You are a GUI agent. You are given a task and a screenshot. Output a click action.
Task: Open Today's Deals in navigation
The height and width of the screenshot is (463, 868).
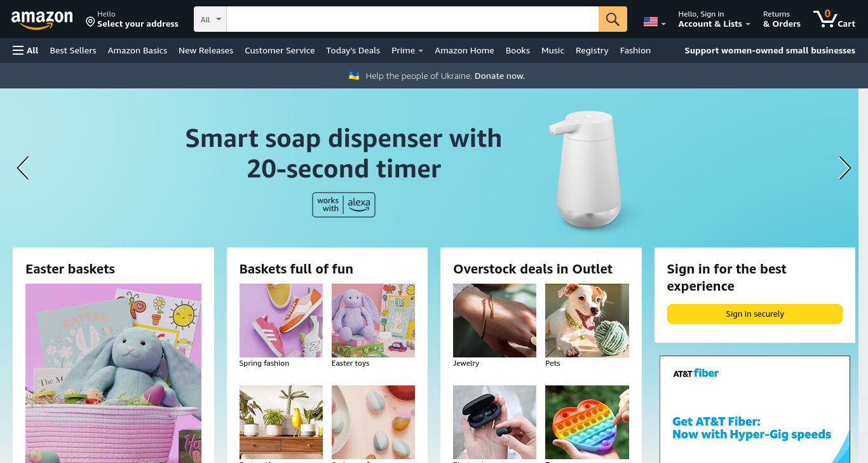point(353,50)
